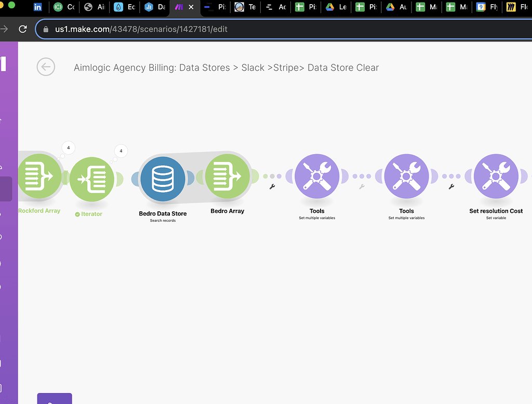Image resolution: width=532 pixels, height=404 pixels.
Task: Click the page reload icon
Action: tap(22, 29)
